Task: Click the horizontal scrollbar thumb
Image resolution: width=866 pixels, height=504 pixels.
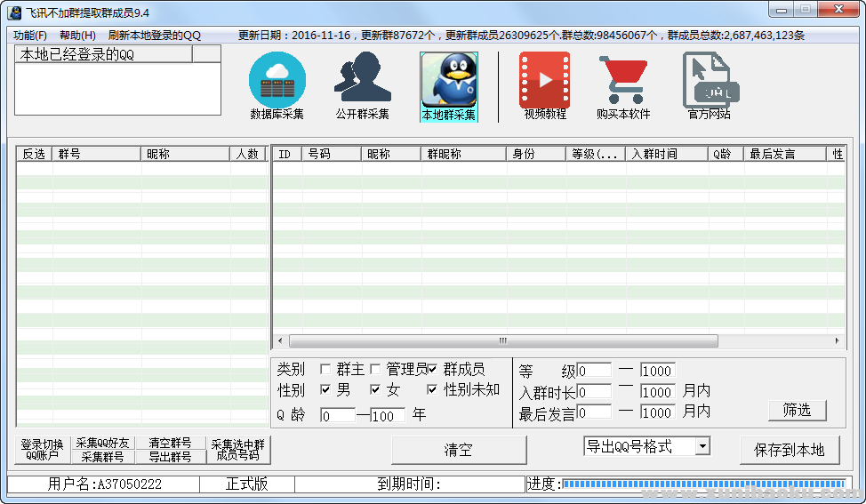Action: click(502, 341)
